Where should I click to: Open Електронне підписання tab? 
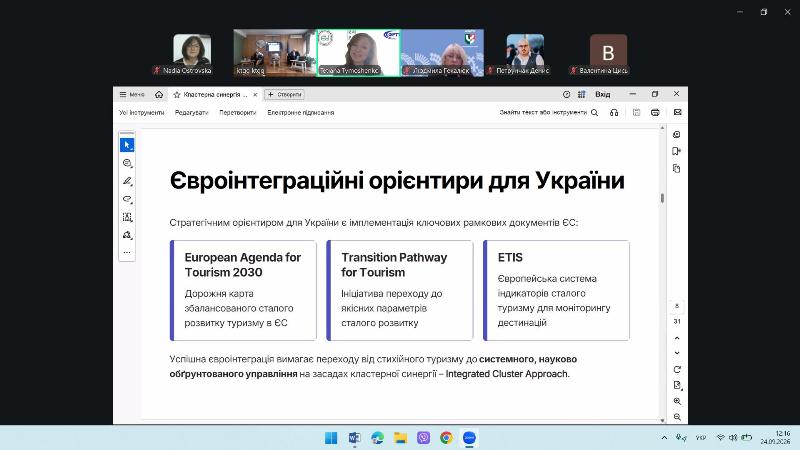(301, 112)
